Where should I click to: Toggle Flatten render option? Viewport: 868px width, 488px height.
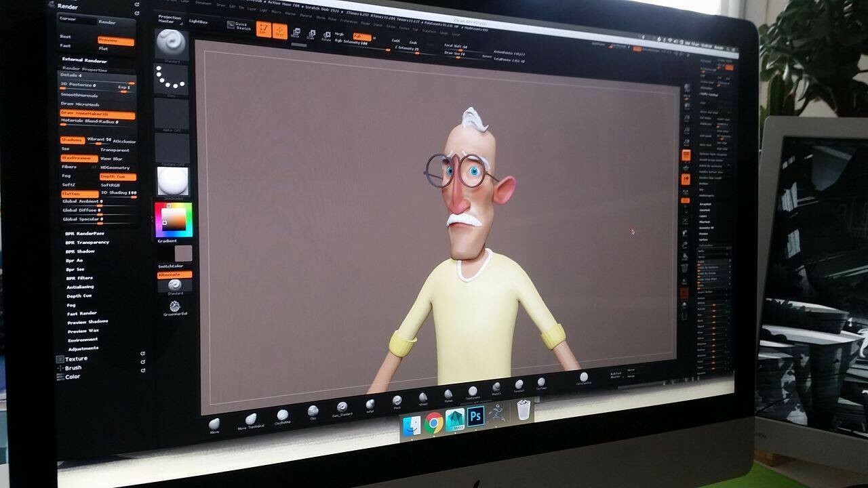click(79, 194)
